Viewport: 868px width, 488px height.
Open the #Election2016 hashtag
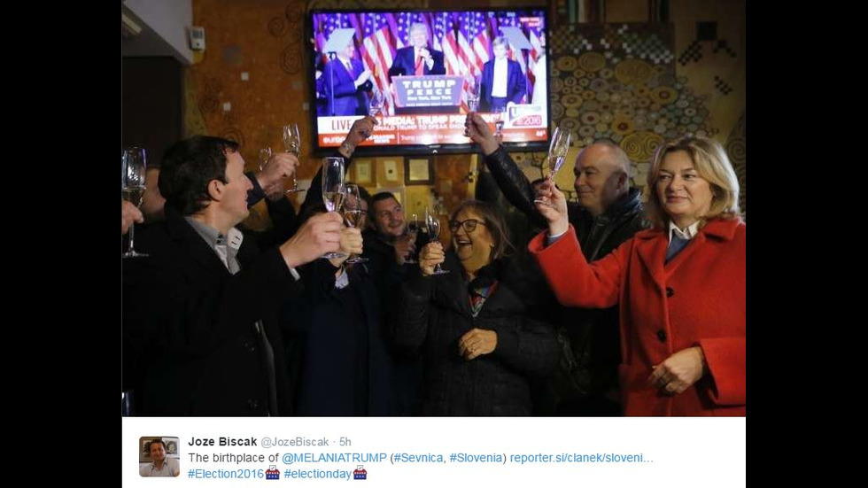pyautogui.click(x=226, y=474)
